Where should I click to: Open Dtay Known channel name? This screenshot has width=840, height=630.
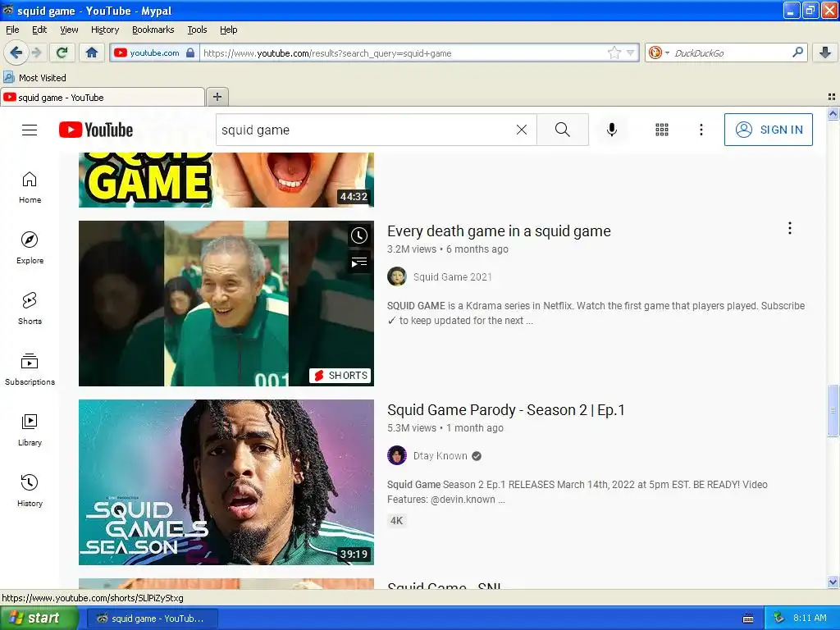(x=440, y=456)
